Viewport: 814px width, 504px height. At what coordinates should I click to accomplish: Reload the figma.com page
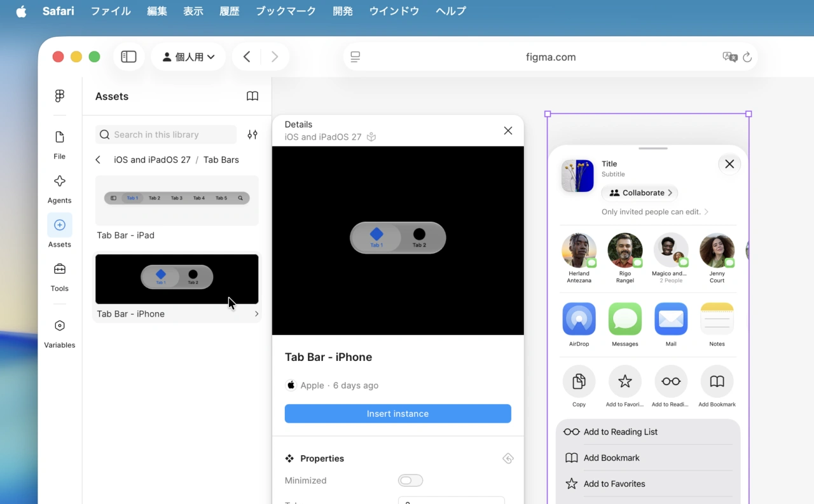[747, 57]
